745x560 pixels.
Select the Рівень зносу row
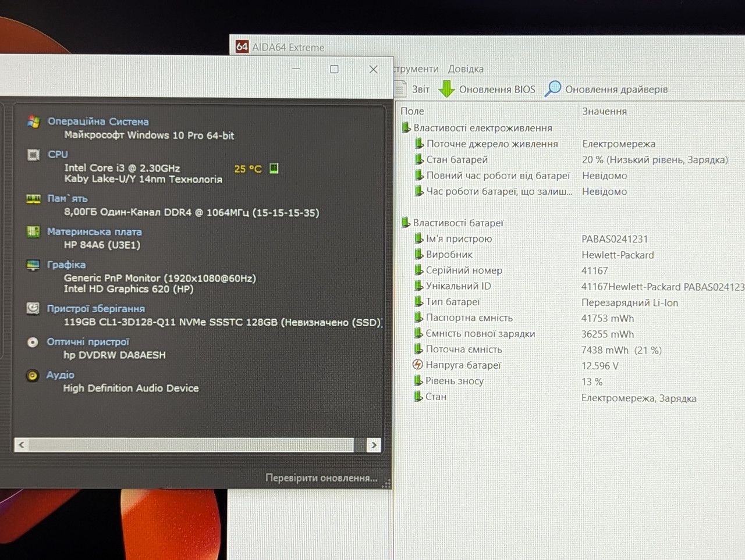[570, 381]
